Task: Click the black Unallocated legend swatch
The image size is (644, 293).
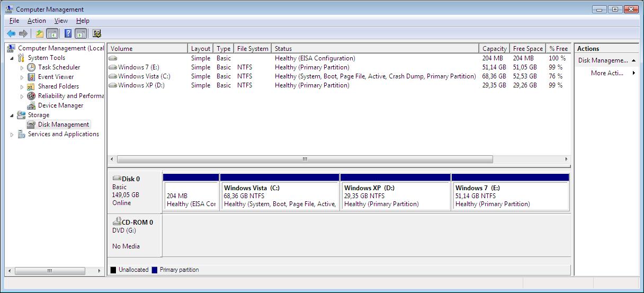Action: pos(113,270)
